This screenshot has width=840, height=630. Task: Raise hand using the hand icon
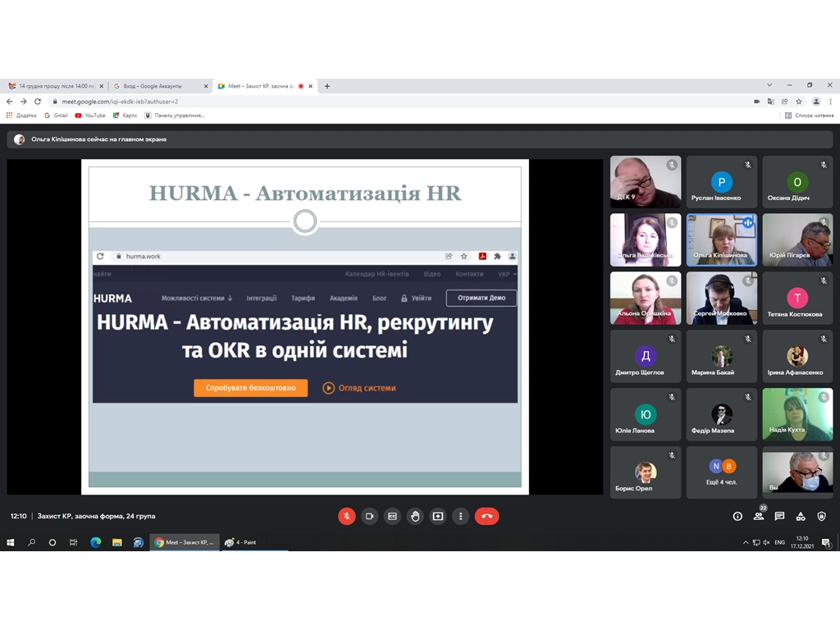pos(415,516)
